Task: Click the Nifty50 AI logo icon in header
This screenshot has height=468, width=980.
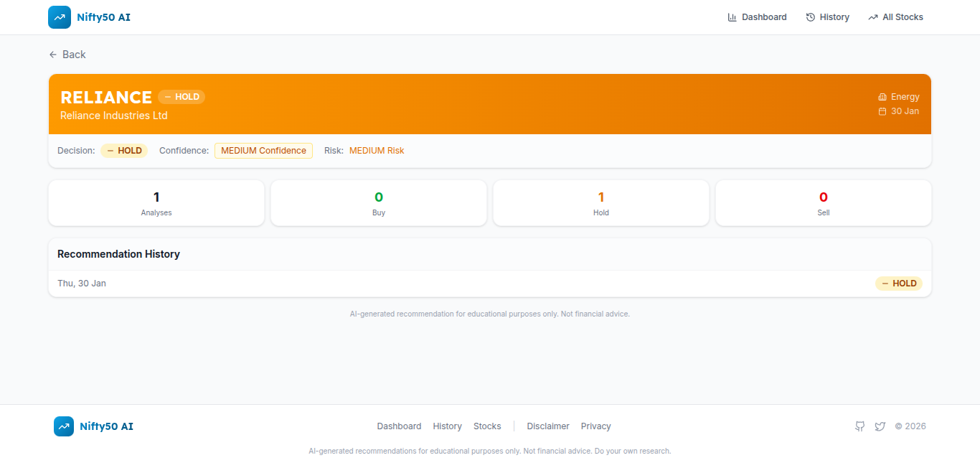Action: click(x=60, y=17)
